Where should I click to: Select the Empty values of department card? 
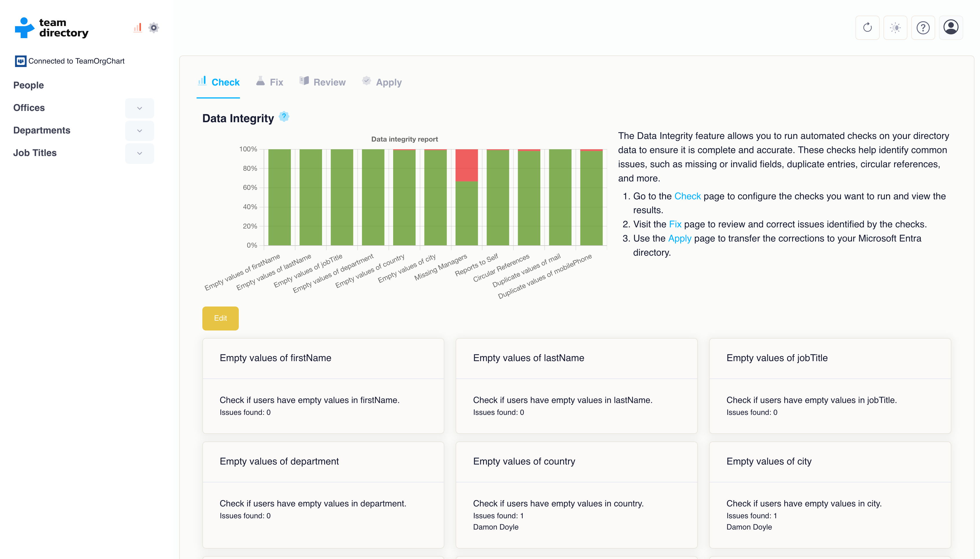coord(323,495)
